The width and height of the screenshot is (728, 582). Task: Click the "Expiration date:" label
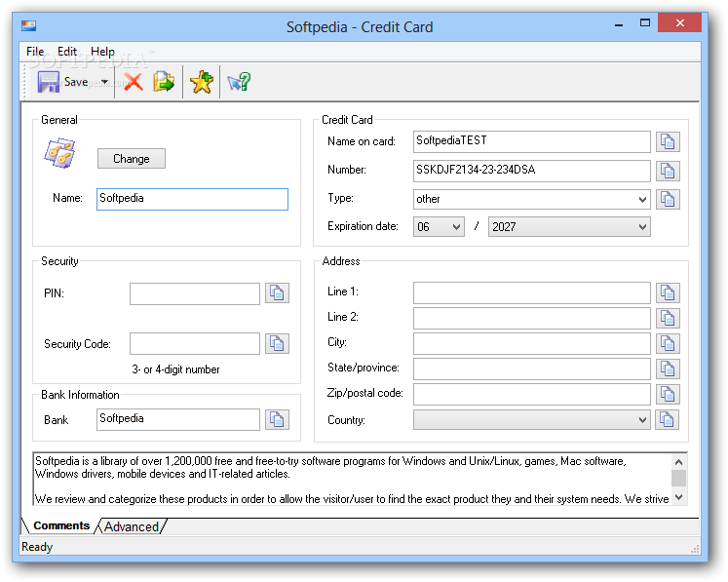point(363,226)
